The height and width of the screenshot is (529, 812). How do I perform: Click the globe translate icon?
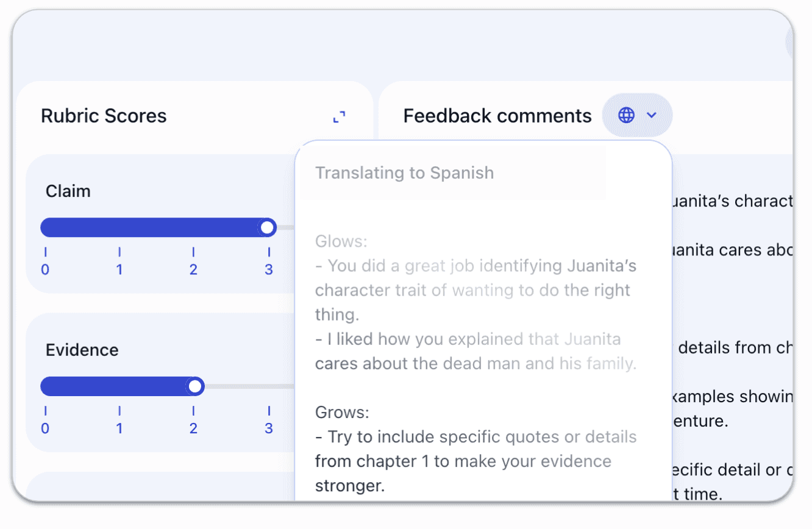[x=626, y=115]
